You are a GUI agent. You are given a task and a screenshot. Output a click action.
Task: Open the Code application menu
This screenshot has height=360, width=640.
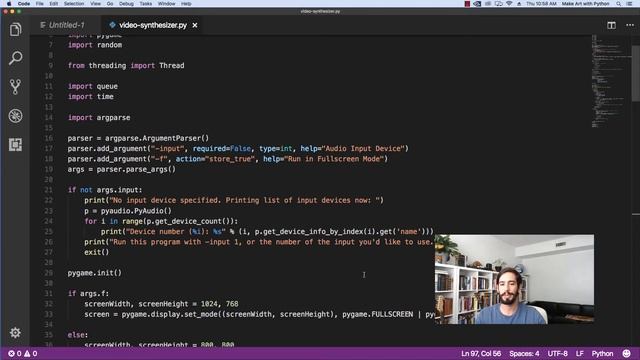(x=24, y=4)
